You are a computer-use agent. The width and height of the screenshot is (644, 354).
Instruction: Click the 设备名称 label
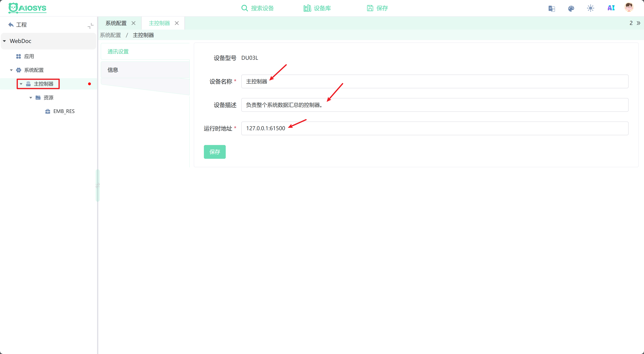[221, 82]
